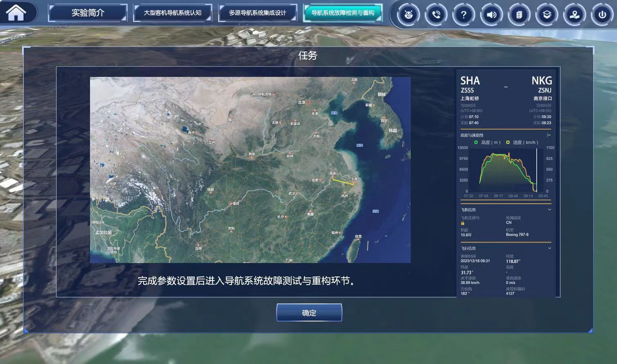This screenshot has width=617, height=364.
Task: Collapse the 高度与速度图 chart section
Action: coord(549,135)
